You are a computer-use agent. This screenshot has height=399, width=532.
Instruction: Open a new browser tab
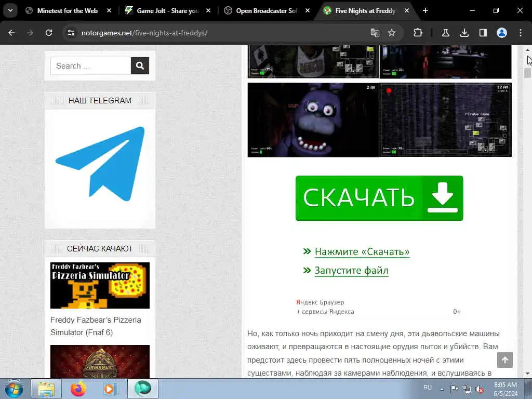[425, 11]
